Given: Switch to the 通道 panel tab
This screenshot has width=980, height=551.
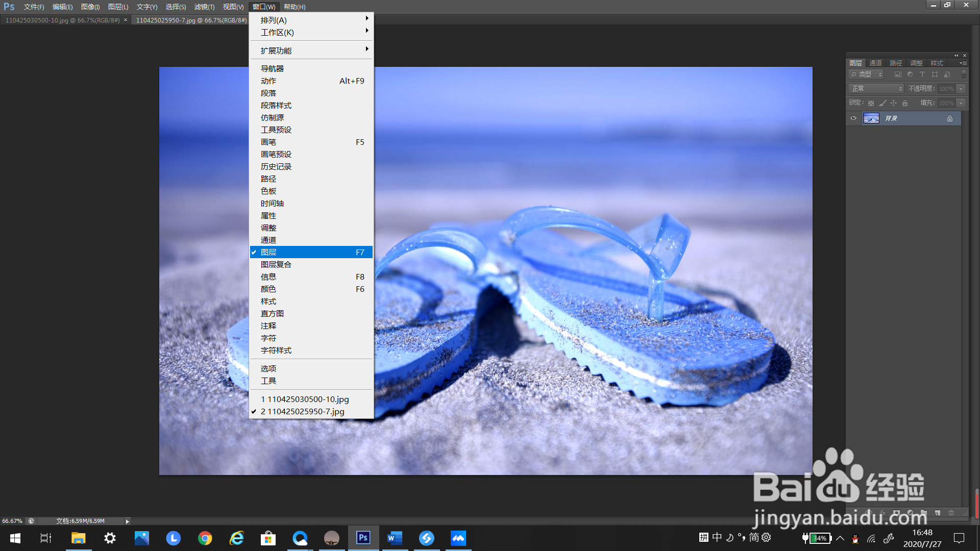Looking at the screenshot, I should click(876, 63).
